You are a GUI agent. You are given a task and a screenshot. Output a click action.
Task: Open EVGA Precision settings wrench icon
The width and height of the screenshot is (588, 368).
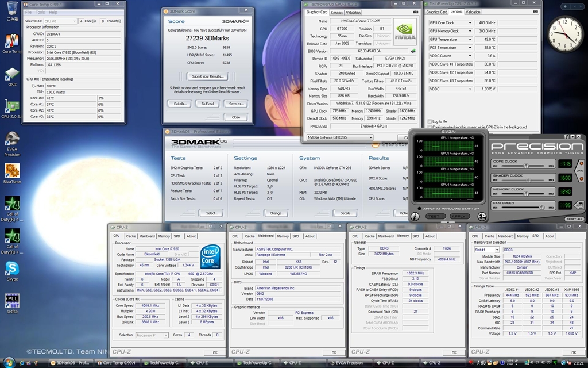pos(482,216)
